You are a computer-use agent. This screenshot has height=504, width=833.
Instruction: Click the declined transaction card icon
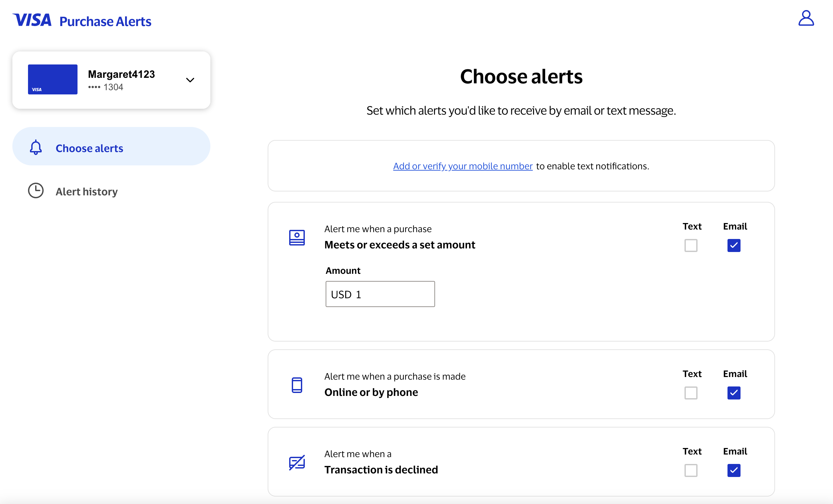(297, 462)
